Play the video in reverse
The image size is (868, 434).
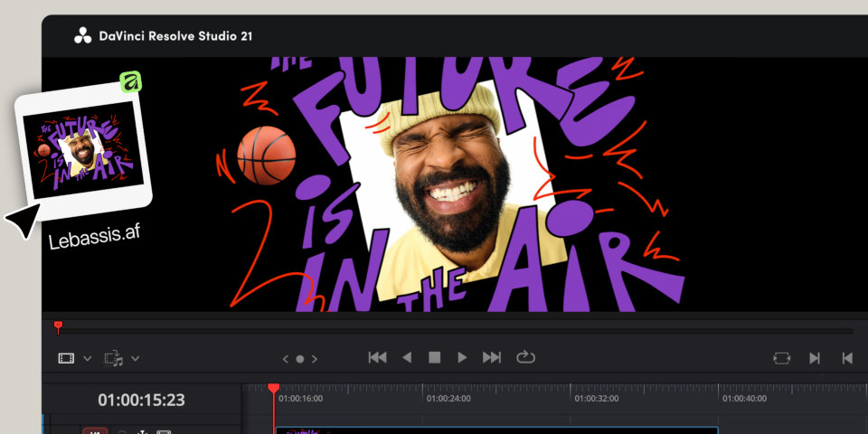(x=407, y=358)
